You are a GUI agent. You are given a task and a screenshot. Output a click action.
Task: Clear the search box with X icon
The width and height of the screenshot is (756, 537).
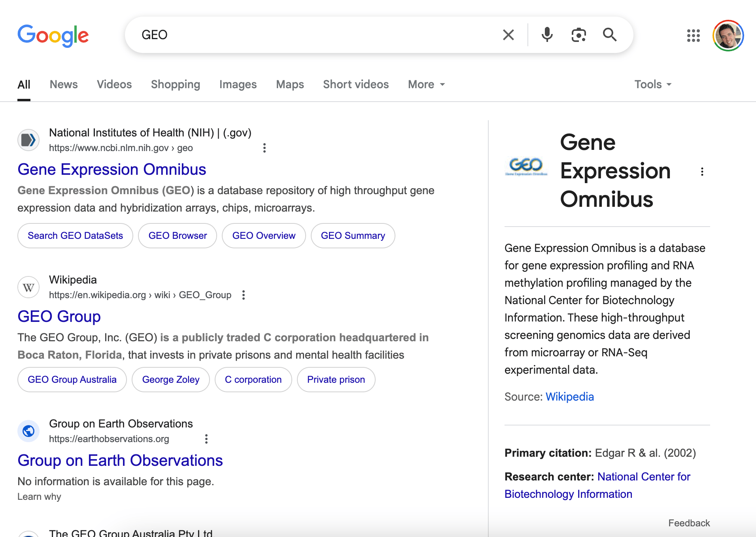click(508, 35)
